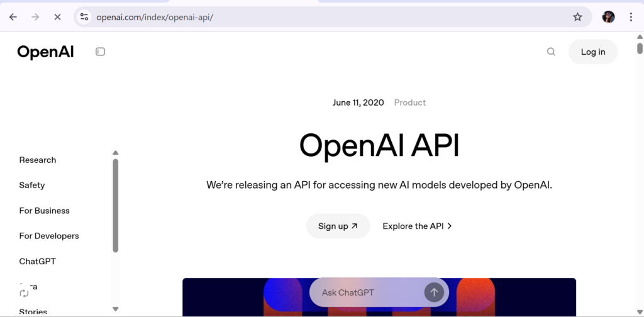Click the Sign up button

click(338, 226)
